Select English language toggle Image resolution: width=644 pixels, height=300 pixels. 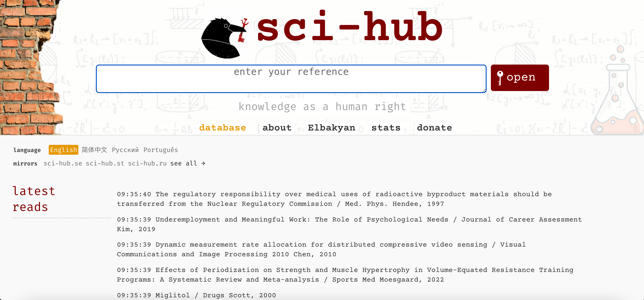pos(63,150)
